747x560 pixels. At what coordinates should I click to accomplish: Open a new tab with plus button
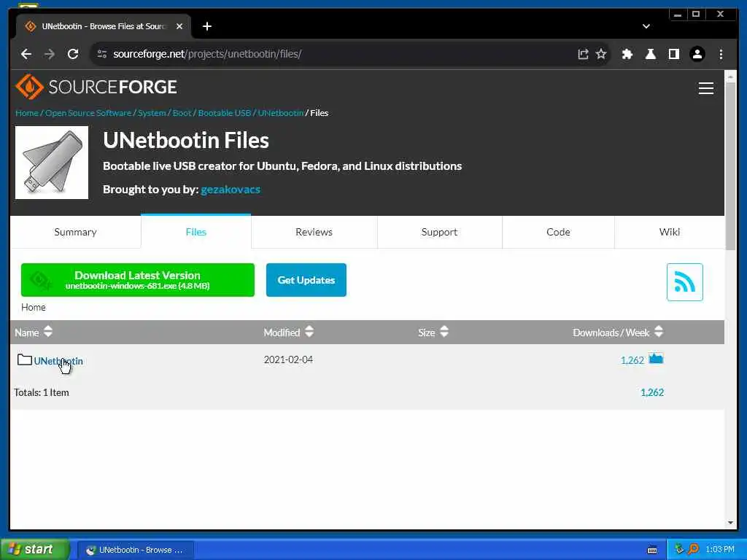tap(206, 26)
